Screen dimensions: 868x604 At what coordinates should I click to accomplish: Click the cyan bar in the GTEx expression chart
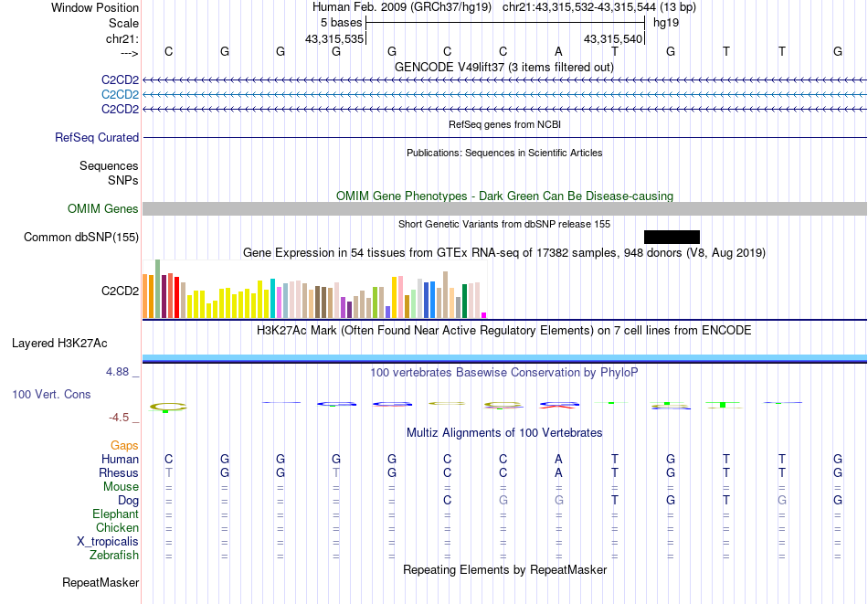(273, 299)
